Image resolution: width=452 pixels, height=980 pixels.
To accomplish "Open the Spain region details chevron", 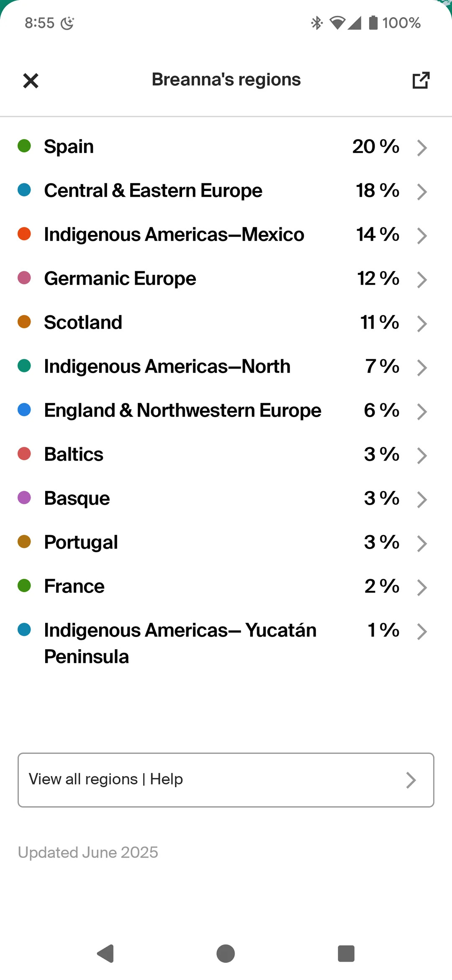I will [422, 147].
